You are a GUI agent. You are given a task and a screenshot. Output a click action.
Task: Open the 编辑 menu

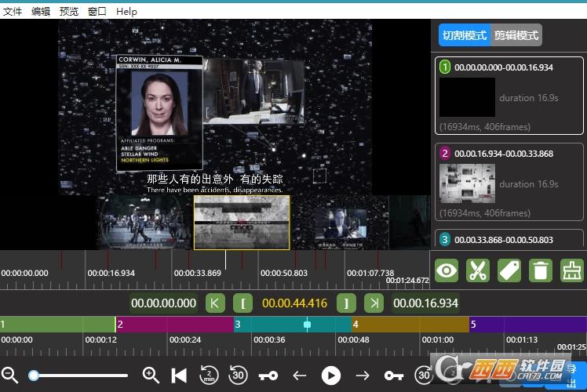(41, 12)
